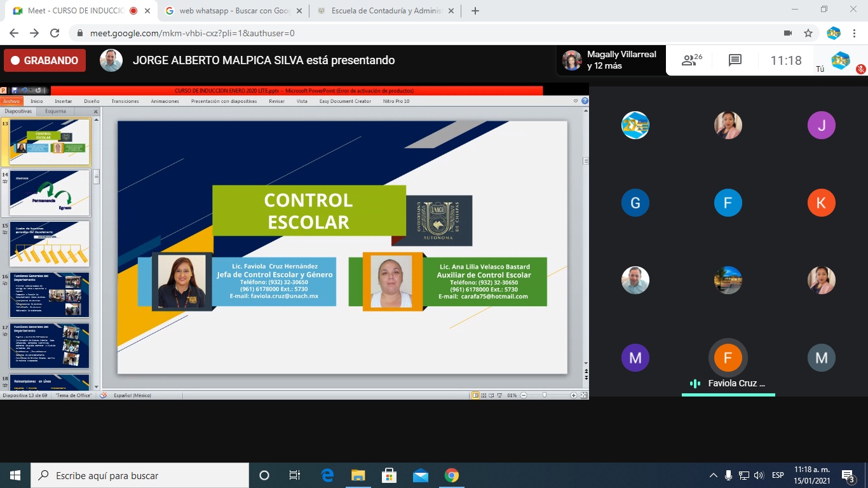The width and height of the screenshot is (868, 488).
Task: Switch to the Diapositivas pane tab
Action: pos(18,111)
